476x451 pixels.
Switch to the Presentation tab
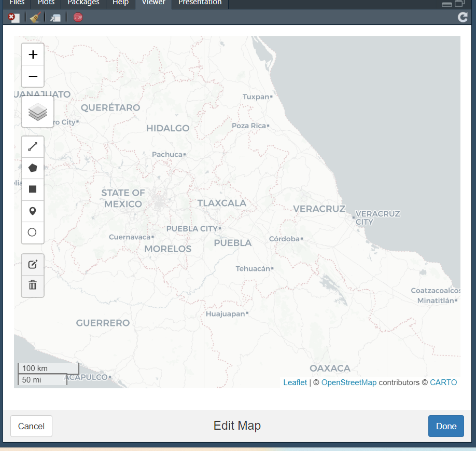(x=200, y=3)
